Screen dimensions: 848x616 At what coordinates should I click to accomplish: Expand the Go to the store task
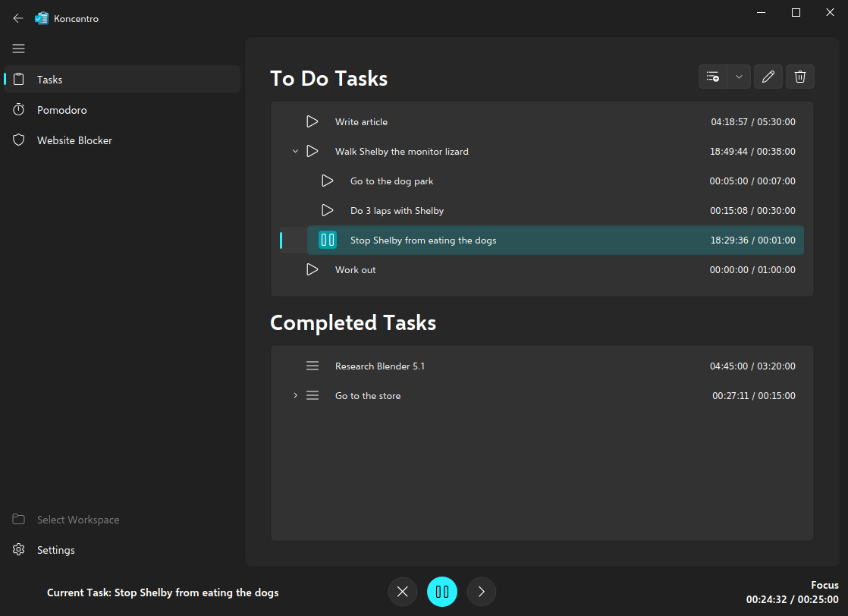pos(295,396)
